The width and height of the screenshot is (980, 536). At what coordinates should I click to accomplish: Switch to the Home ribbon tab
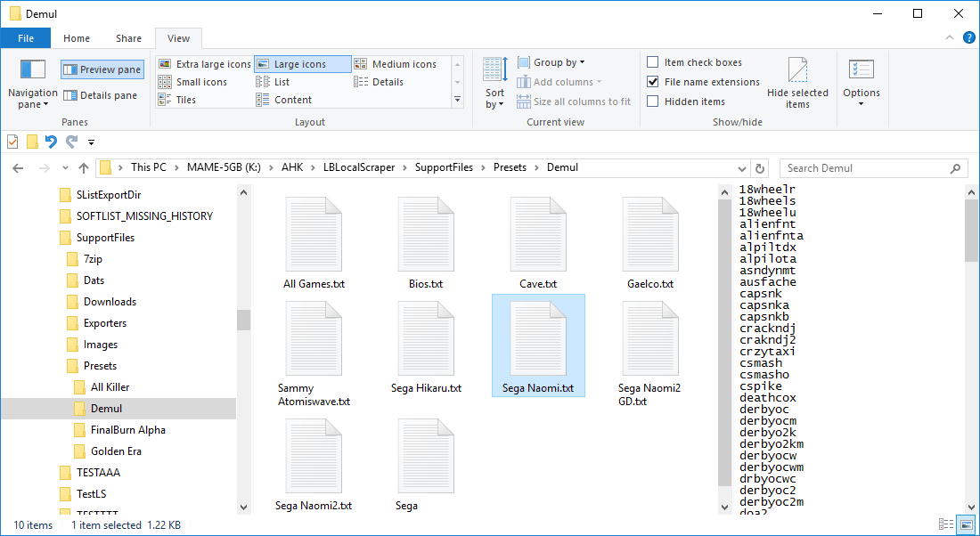77,38
